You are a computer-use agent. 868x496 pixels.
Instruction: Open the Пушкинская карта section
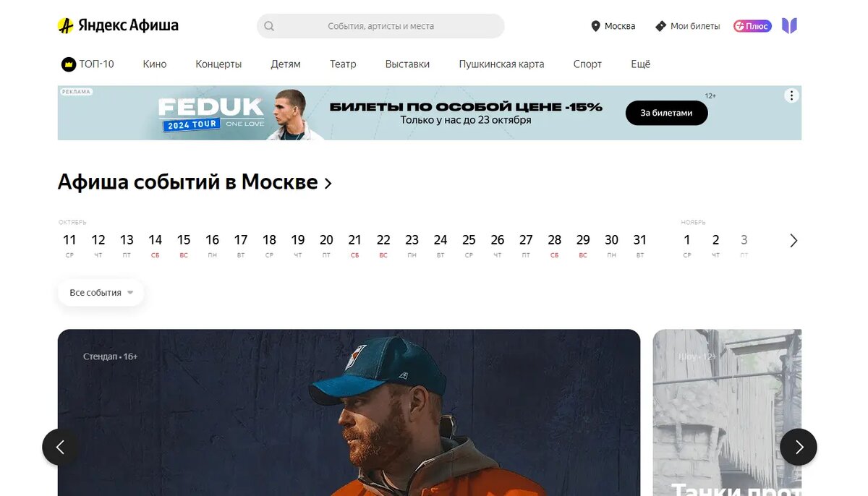(501, 64)
